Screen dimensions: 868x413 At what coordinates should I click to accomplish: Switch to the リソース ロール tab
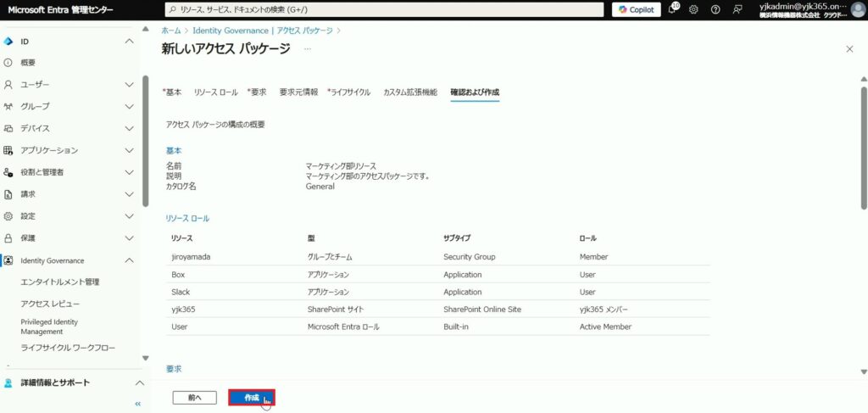[x=215, y=92]
